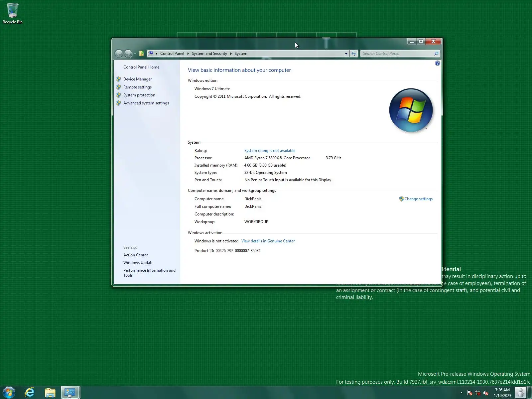Open the Start menu orb
532x399 pixels.
9,392
